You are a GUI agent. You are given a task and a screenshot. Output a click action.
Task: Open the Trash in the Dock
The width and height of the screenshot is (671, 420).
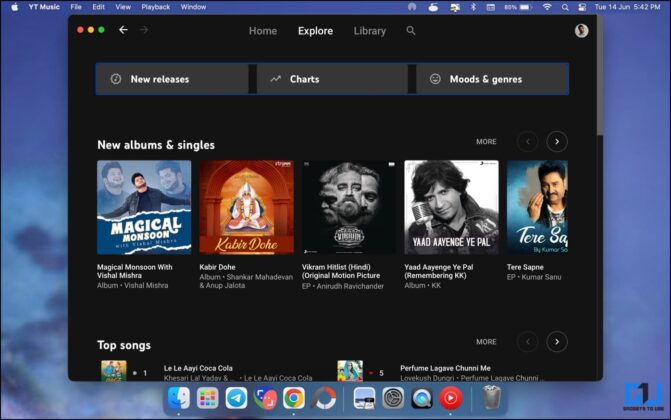coord(492,397)
